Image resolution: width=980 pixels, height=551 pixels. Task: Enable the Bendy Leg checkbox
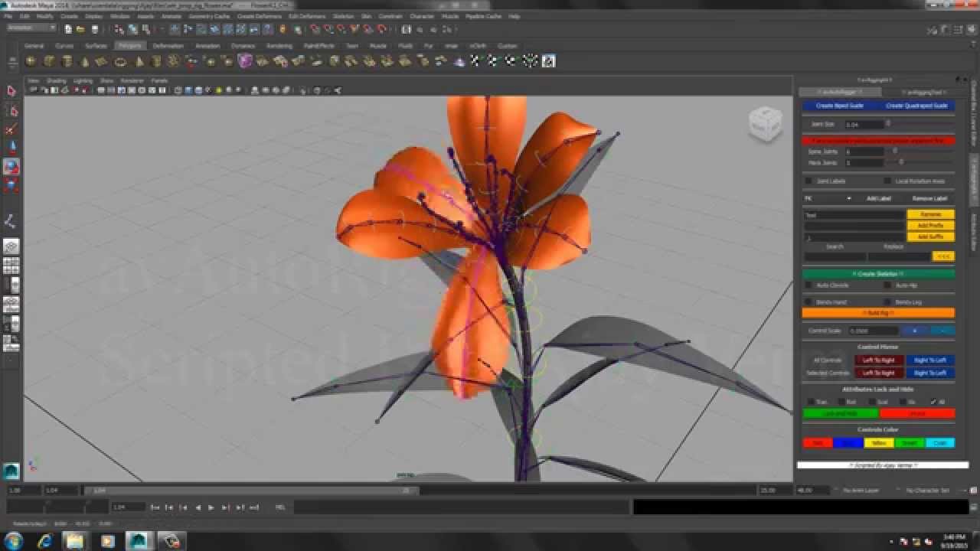tap(887, 302)
